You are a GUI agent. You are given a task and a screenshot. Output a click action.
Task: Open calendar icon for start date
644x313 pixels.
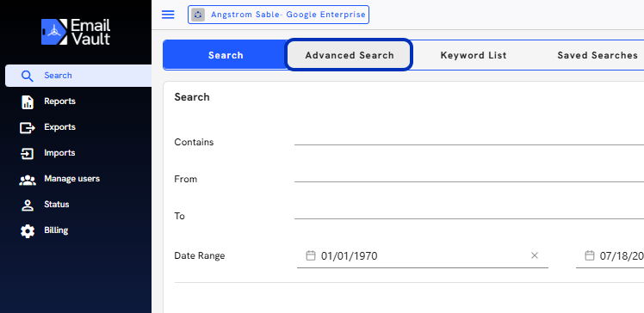311,255
